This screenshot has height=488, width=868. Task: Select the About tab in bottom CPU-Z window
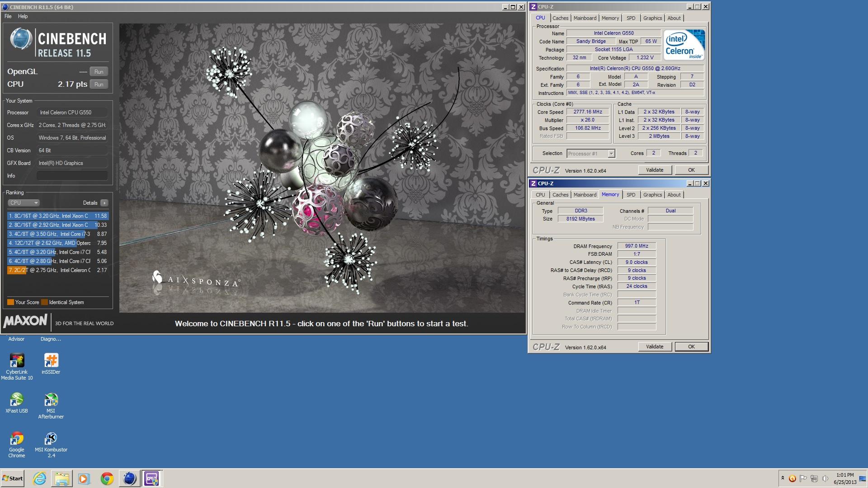click(x=674, y=195)
